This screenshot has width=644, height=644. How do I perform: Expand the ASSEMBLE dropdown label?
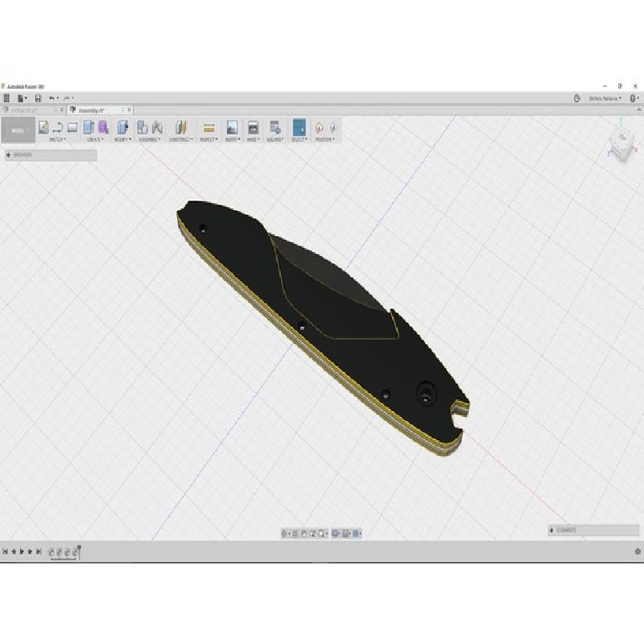click(x=149, y=139)
